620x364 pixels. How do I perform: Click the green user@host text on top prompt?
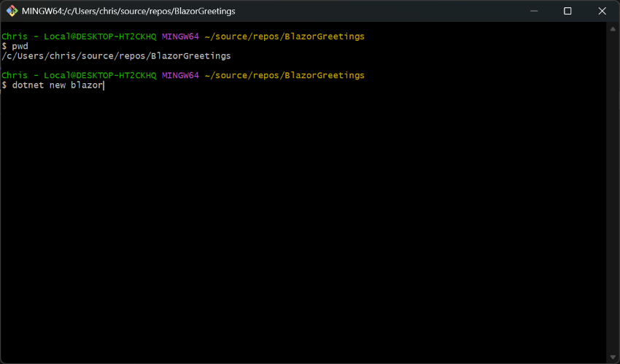79,36
